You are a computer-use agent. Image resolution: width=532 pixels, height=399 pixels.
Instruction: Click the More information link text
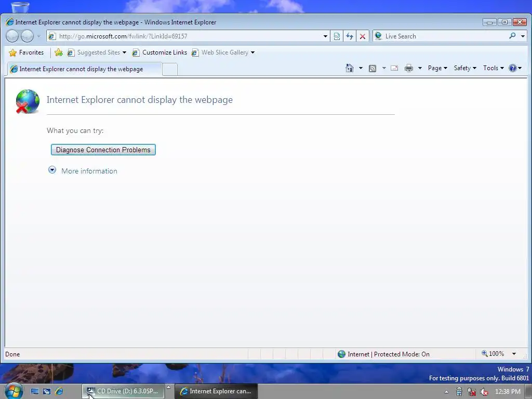(x=89, y=171)
